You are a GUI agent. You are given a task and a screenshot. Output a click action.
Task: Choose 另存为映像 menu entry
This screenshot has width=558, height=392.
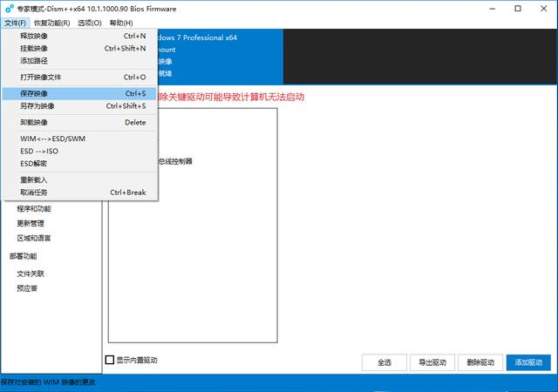pos(80,106)
